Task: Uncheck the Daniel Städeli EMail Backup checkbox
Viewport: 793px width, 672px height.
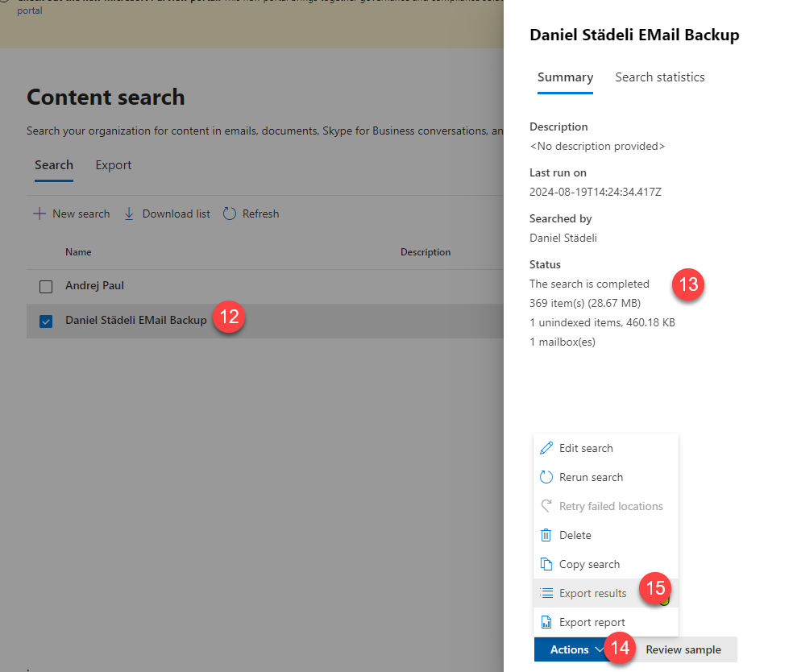Action: pyautogui.click(x=46, y=321)
